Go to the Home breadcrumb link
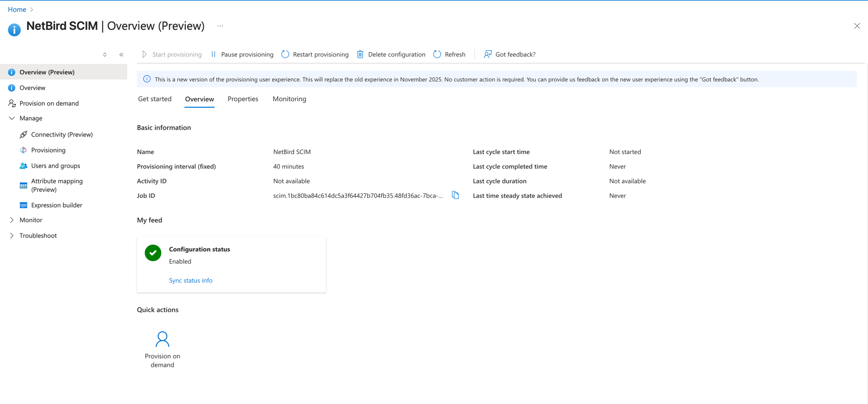 point(17,9)
